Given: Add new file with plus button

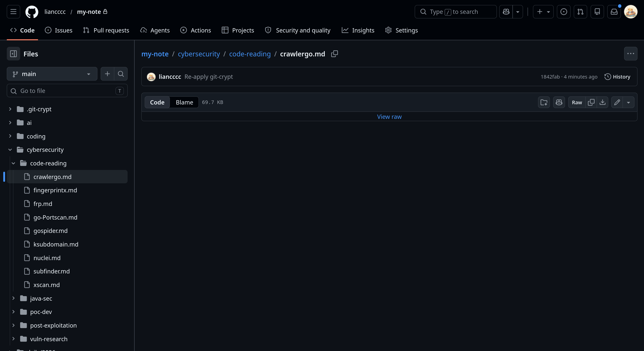Looking at the screenshot, I should [x=107, y=74].
